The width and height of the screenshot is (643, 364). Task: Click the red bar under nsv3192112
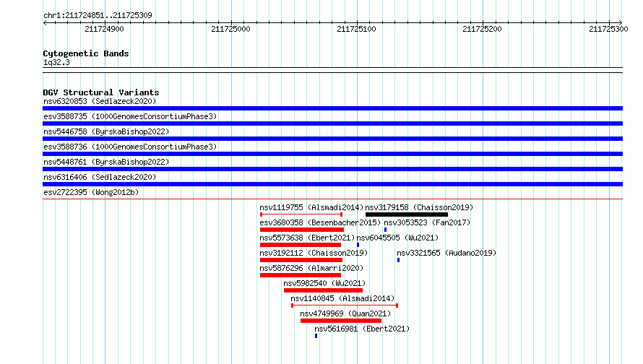[x=301, y=260]
